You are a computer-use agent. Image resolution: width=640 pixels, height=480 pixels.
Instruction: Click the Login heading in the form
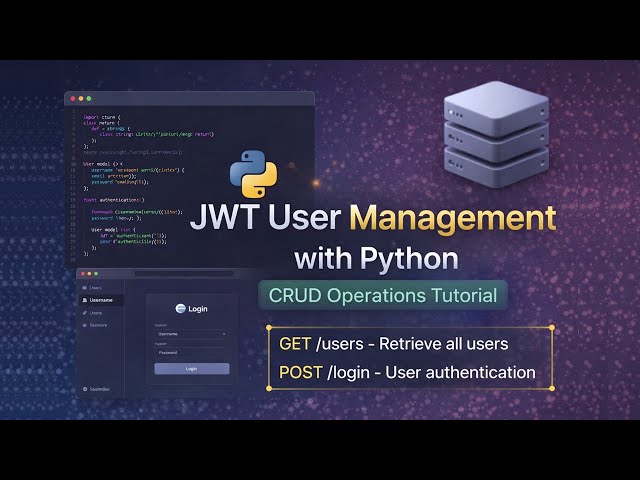(198, 309)
